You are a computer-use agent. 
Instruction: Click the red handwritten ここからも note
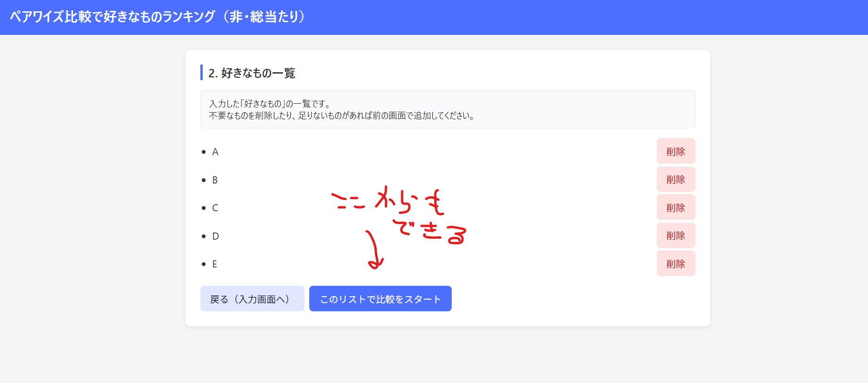[x=388, y=200]
